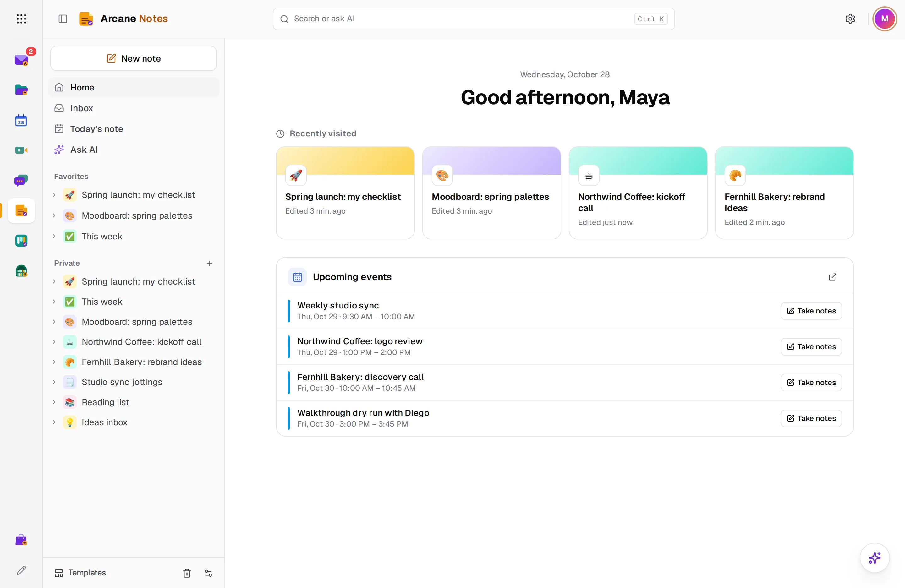This screenshot has height=588, width=905.
Task: Open the app launcher grid icon
Action: (21, 19)
